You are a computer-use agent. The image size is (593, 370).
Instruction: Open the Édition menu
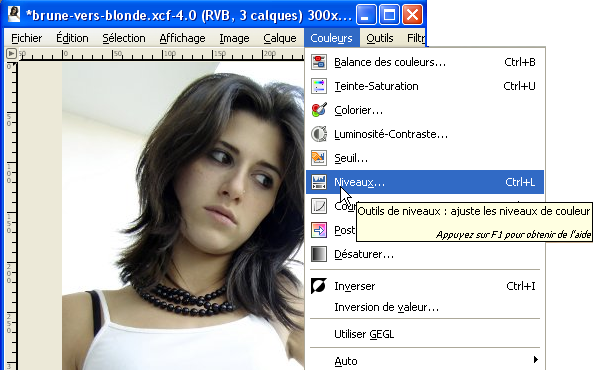coord(72,38)
